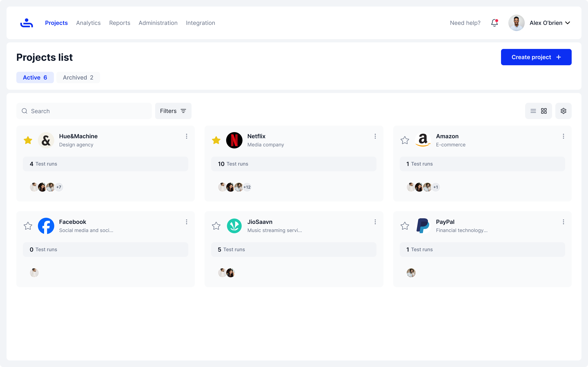Screen dimensions: 588x367
Task: Open the settings gear icon
Action: point(563,111)
